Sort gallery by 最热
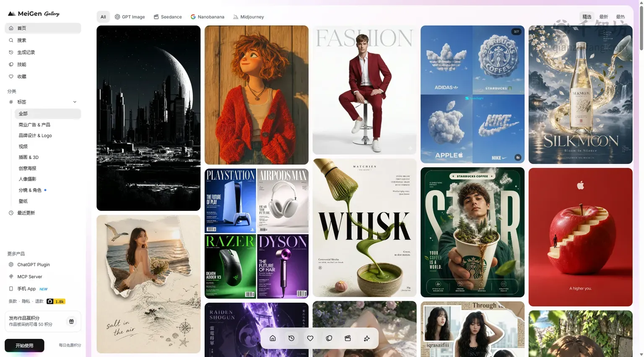 tap(621, 17)
